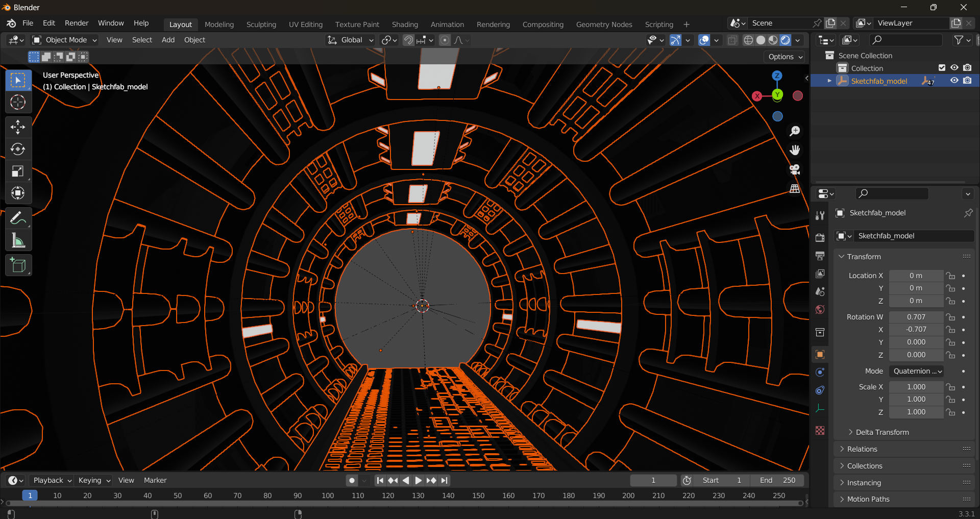Jump to the last frame

pos(445,480)
